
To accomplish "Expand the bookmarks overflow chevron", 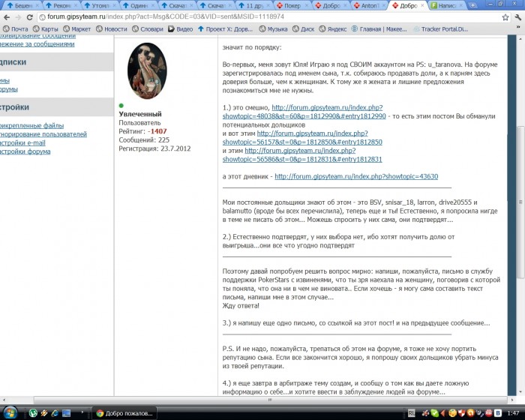I will (519, 28).
